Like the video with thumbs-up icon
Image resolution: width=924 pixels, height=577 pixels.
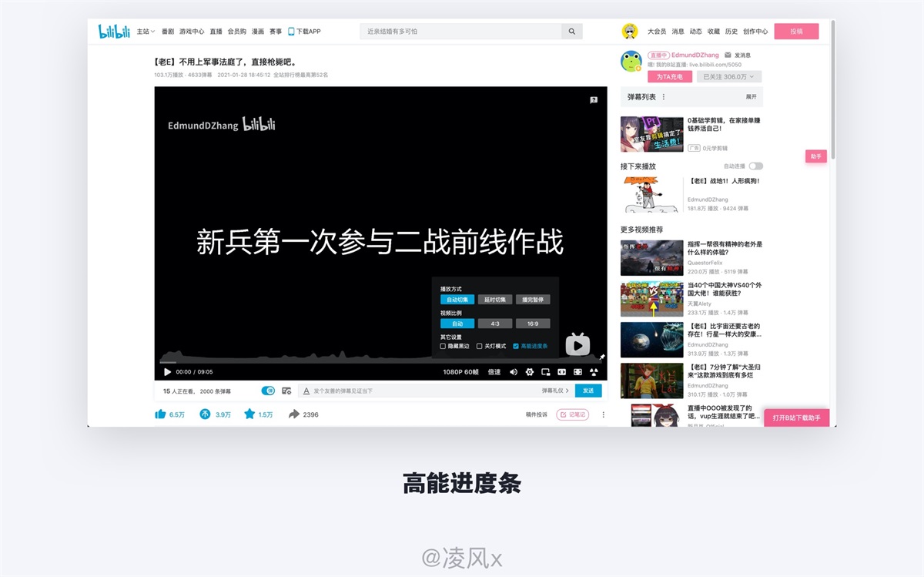pos(160,414)
